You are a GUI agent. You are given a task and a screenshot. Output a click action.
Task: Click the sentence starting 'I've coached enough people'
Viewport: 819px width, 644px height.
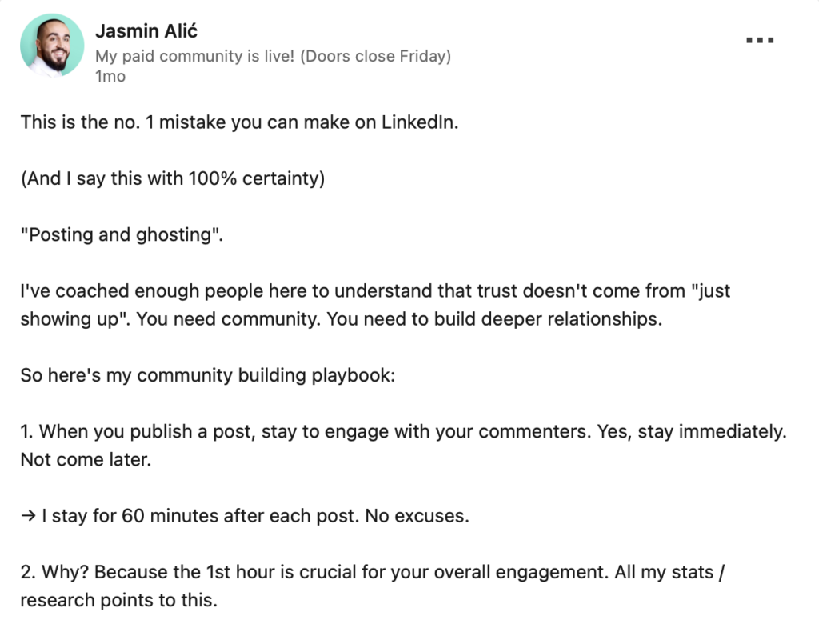click(375, 291)
